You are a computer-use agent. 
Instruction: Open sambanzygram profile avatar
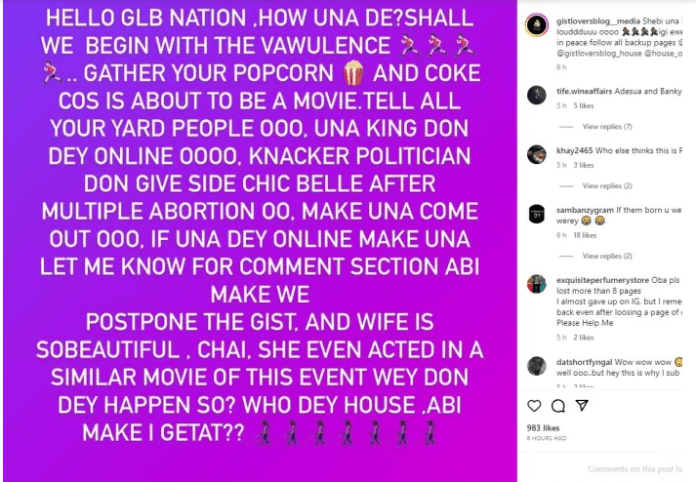point(537,214)
